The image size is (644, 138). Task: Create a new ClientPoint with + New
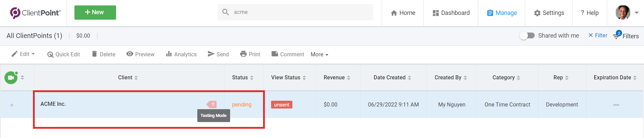coord(95,13)
